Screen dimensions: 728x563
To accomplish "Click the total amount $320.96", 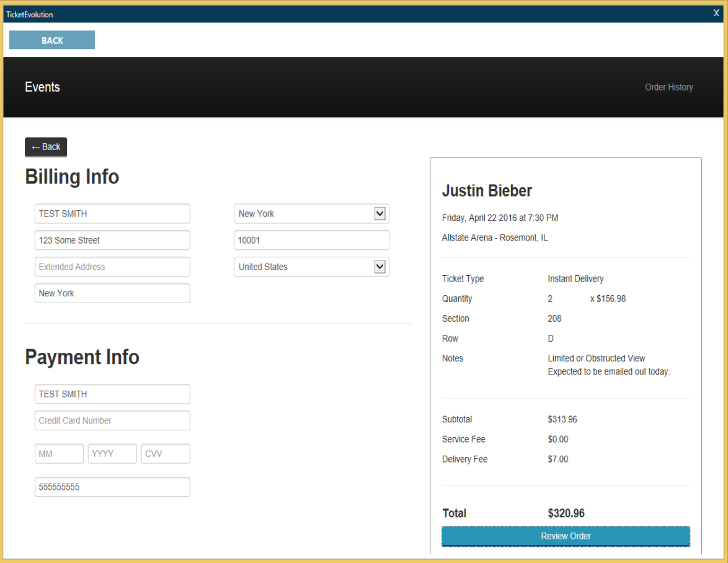I will pyautogui.click(x=566, y=513).
